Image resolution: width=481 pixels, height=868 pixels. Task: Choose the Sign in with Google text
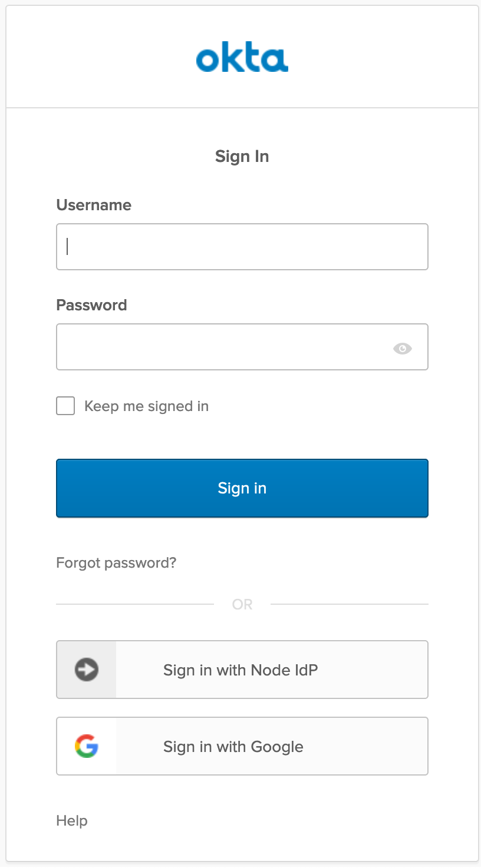[x=233, y=747]
